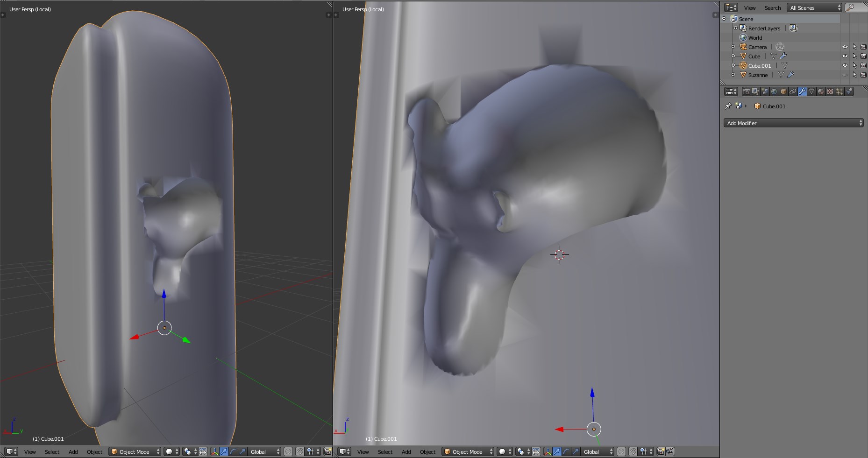868x458 pixels.
Task: Click OpenGL render animation clapper in right viewport
Action: 670,451
